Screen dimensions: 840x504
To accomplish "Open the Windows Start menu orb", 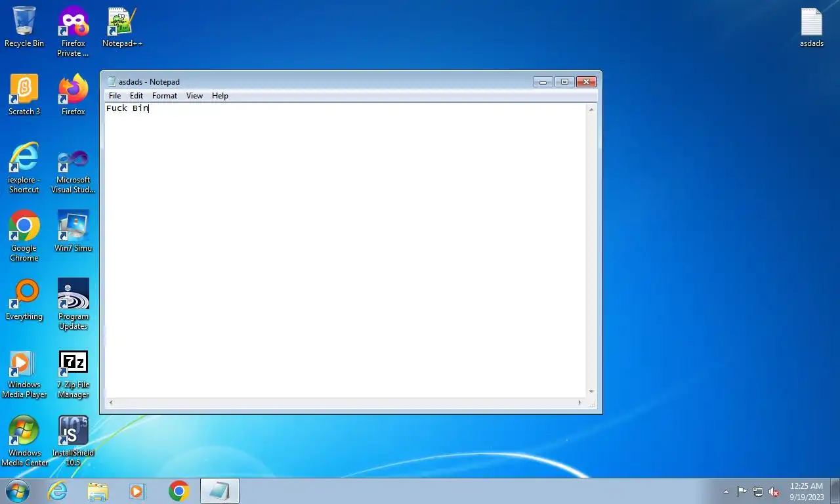I will 17,491.
